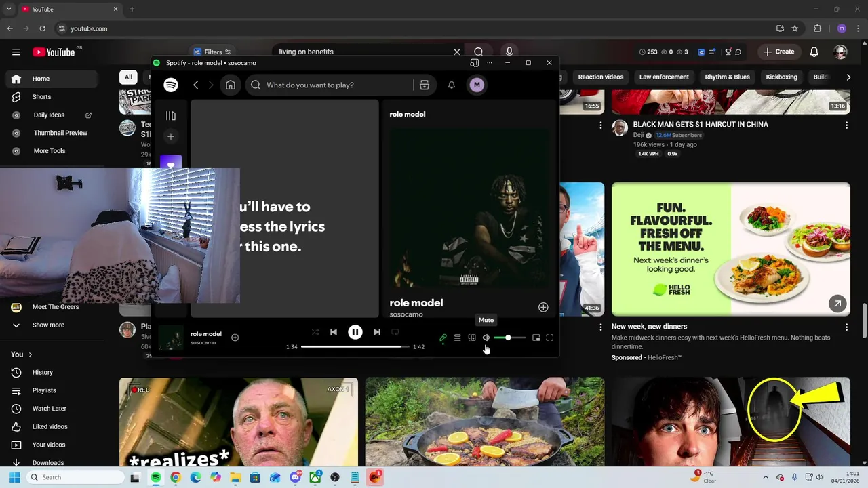Open YouTube notifications bell
Viewport: 868px width, 488px height.
tap(814, 52)
